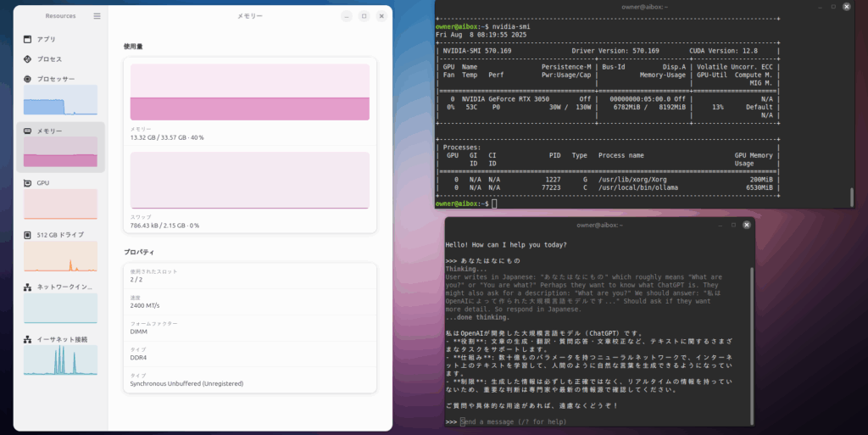Viewport: 868px width, 435px height.
Task: Click the nvidia-smi terminal shell prompt
Action: tap(462, 204)
